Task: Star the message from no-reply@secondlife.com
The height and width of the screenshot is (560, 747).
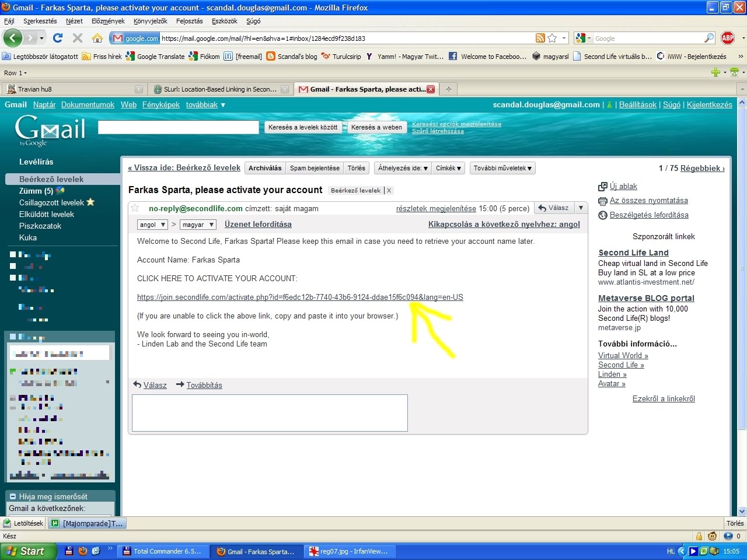Action: click(135, 208)
